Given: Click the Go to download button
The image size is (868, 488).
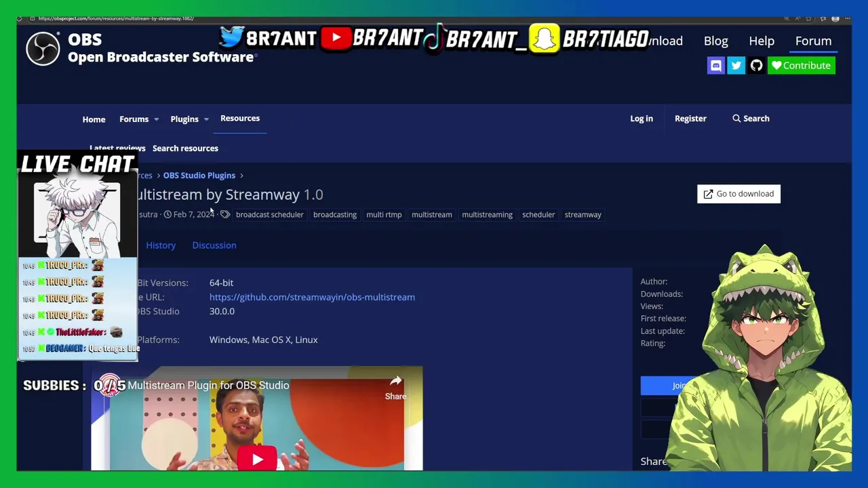Looking at the screenshot, I should coord(738,194).
